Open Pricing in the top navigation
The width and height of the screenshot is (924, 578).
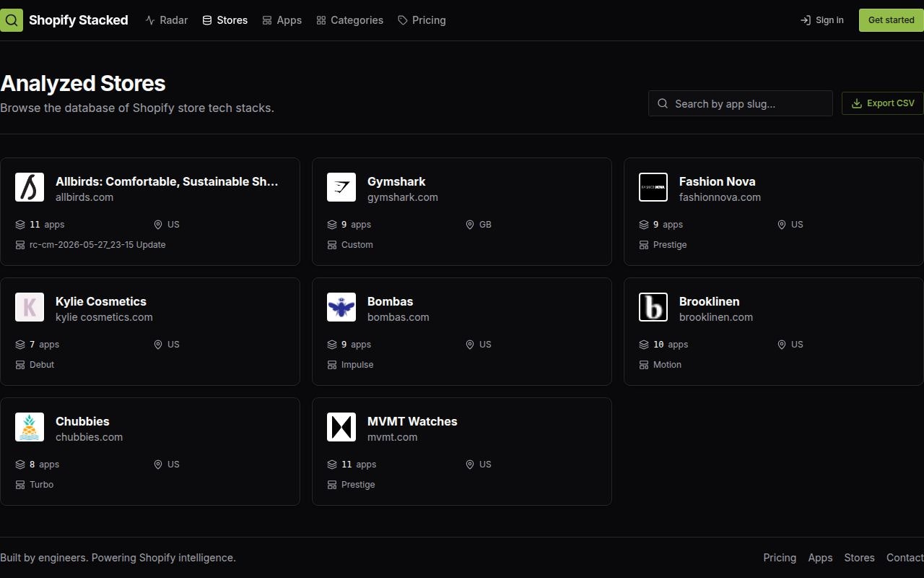pyautogui.click(x=422, y=20)
